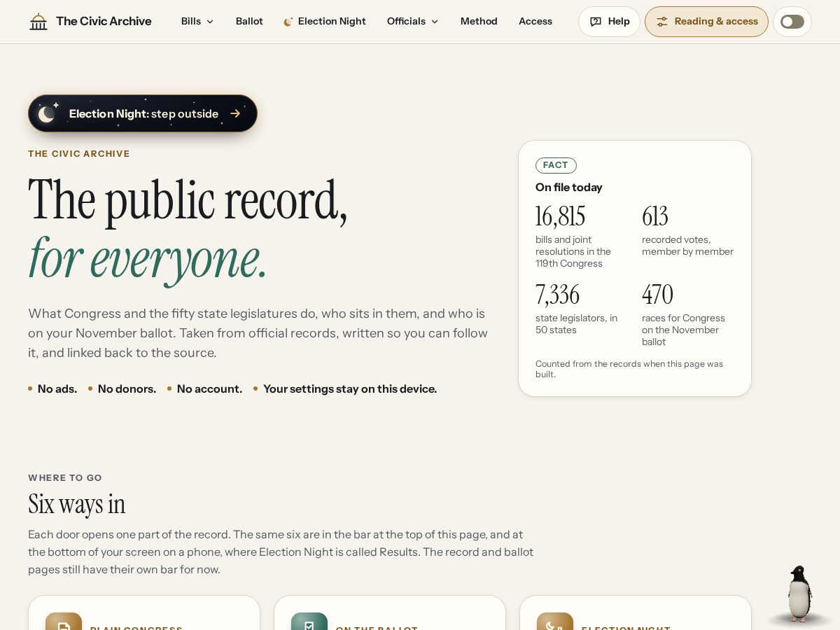Click the 'On file today' heading
Screen dimensions: 840x630
point(568,187)
